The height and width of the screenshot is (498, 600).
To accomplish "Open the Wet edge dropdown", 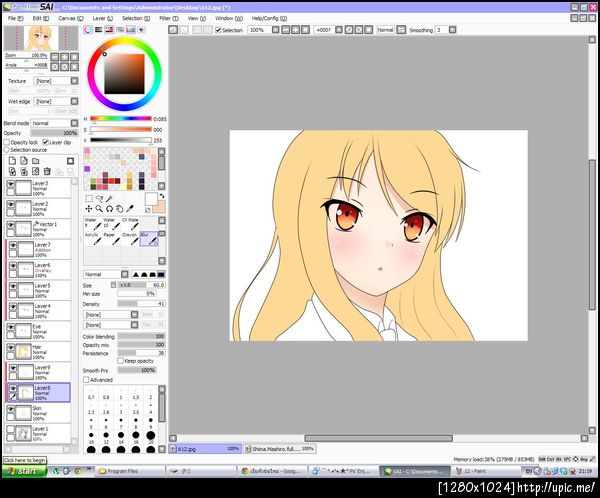I will point(75,101).
